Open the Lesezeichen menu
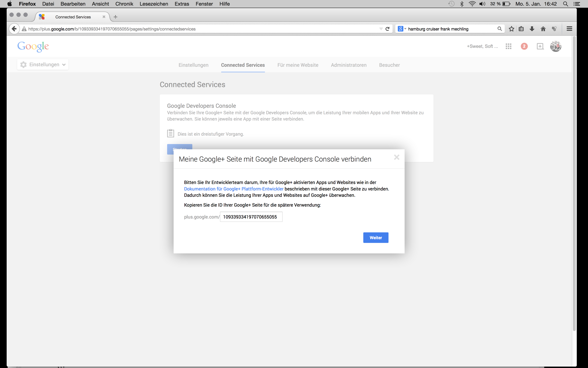The width and height of the screenshot is (588, 368). click(x=154, y=4)
